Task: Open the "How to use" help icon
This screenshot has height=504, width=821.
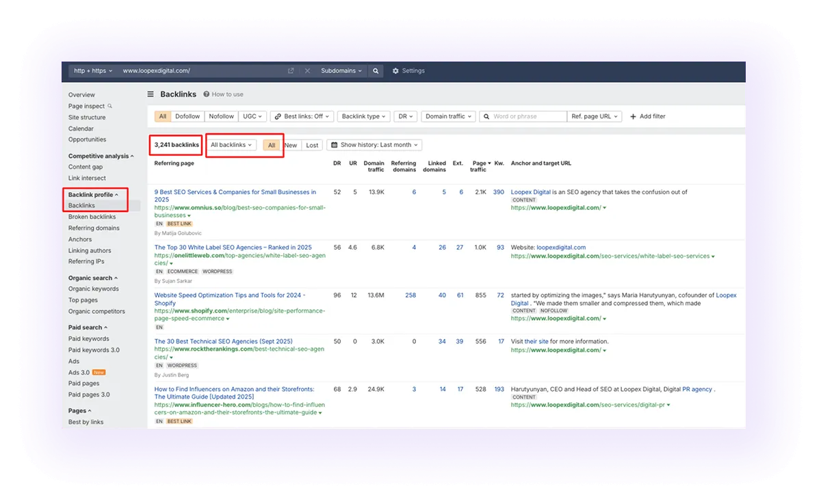Action: click(x=207, y=94)
